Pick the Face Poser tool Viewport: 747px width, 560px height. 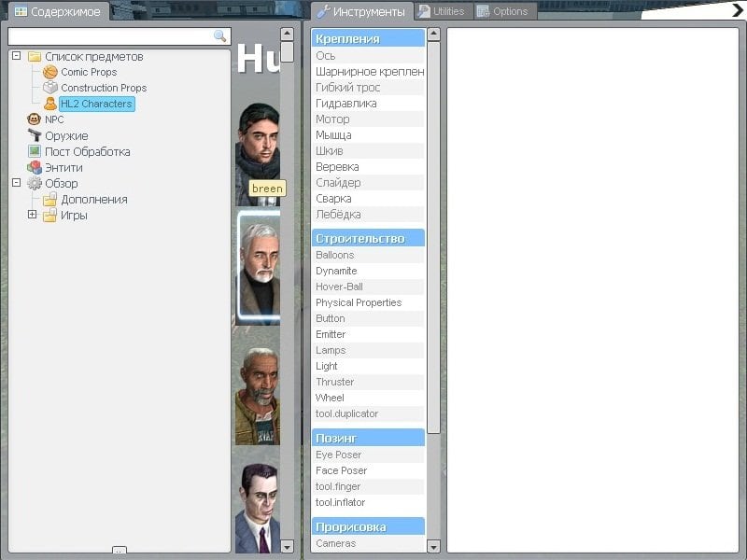click(341, 470)
